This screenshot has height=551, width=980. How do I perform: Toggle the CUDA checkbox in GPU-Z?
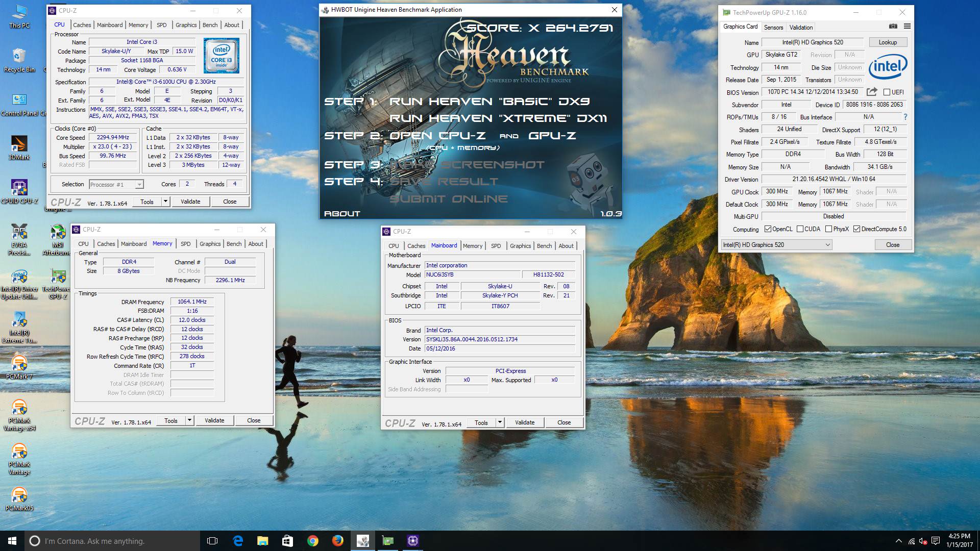click(x=800, y=229)
